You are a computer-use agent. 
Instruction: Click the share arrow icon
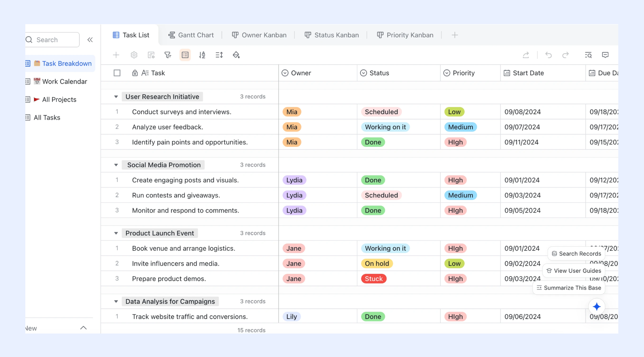[526, 55]
